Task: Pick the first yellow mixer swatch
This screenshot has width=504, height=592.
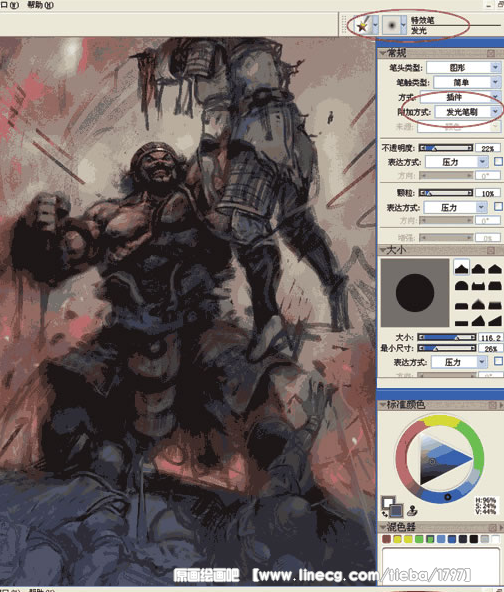Action: point(397,539)
